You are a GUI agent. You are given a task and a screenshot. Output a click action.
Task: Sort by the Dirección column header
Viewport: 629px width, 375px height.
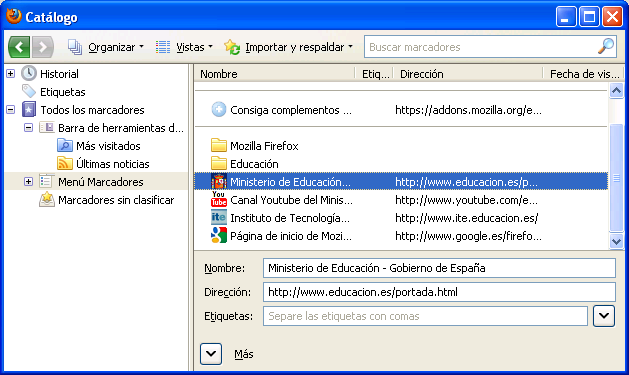point(469,74)
